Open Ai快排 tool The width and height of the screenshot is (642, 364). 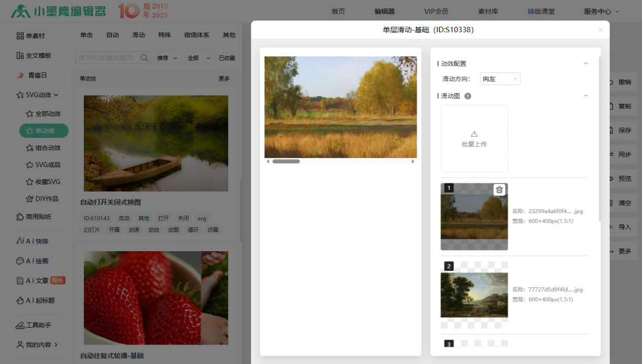click(x=32, y=241)
